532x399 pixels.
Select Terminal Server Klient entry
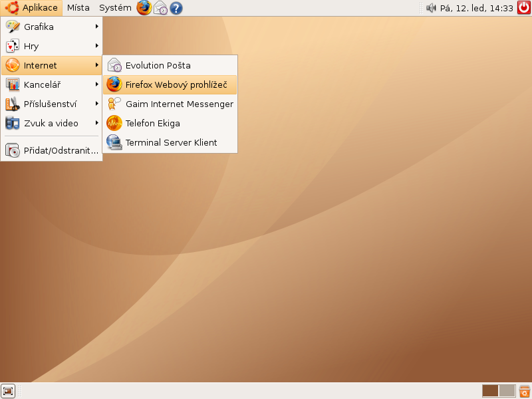pyautogui.click(x=170, y=142)
